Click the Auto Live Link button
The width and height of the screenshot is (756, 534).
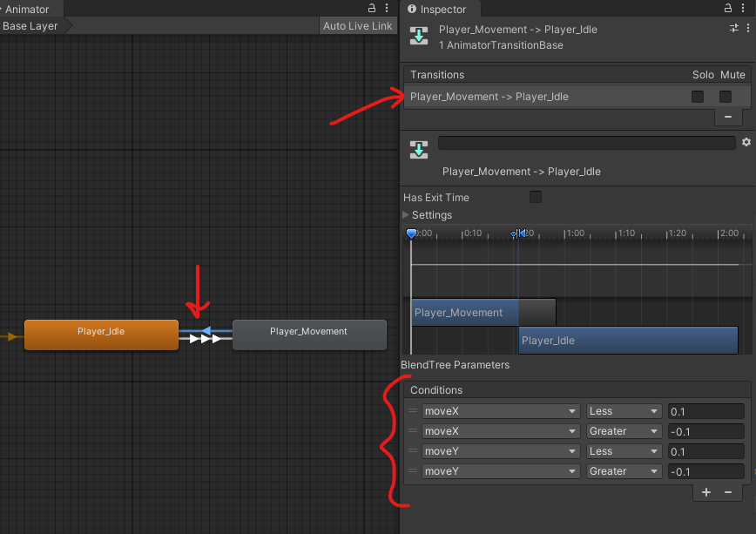357,26
